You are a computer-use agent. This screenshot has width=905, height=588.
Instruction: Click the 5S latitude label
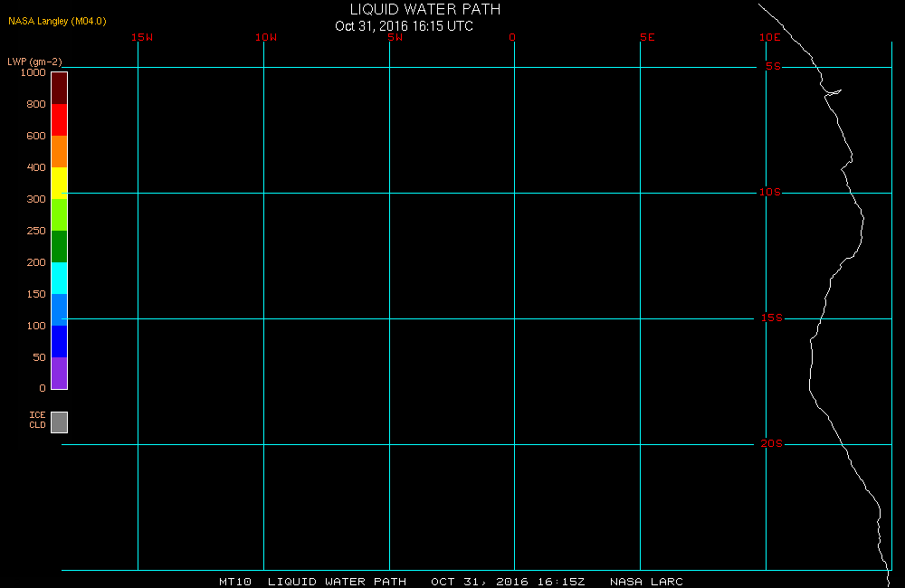tap(773, 66)
